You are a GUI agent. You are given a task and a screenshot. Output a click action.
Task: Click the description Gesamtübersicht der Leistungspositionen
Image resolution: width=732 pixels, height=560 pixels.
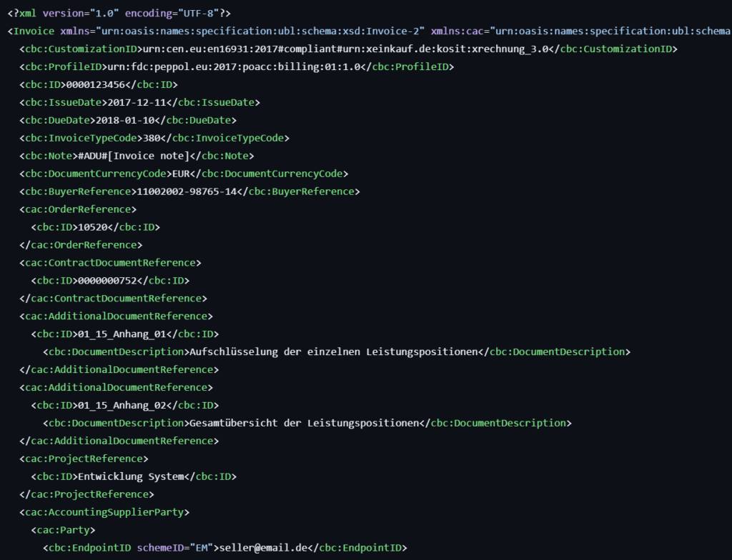tap(302, 424)
